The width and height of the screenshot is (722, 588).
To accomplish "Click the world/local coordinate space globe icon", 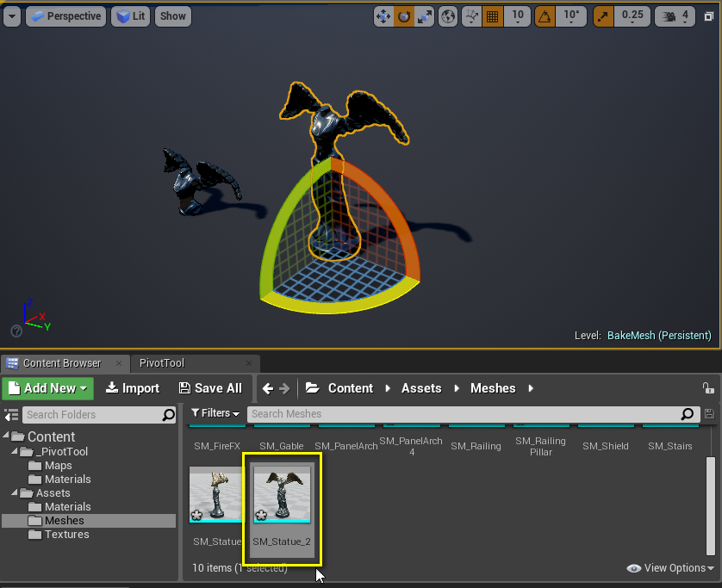I will coord(447,16).
